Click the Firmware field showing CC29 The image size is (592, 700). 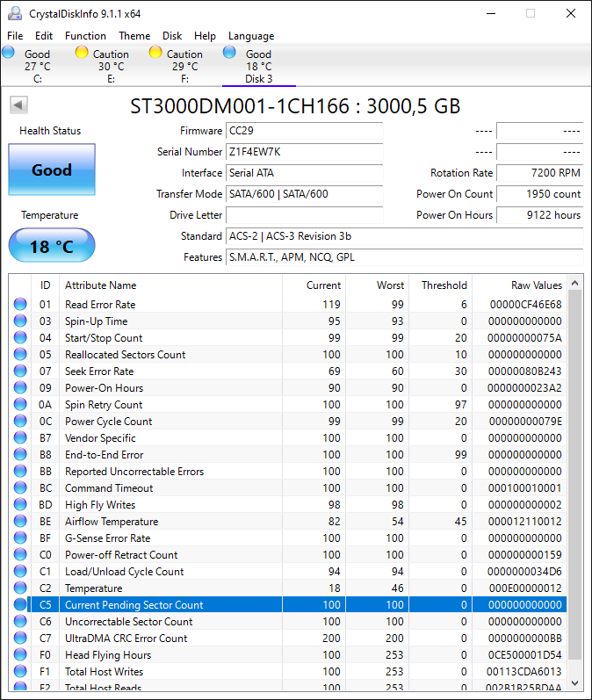(305, 131)
